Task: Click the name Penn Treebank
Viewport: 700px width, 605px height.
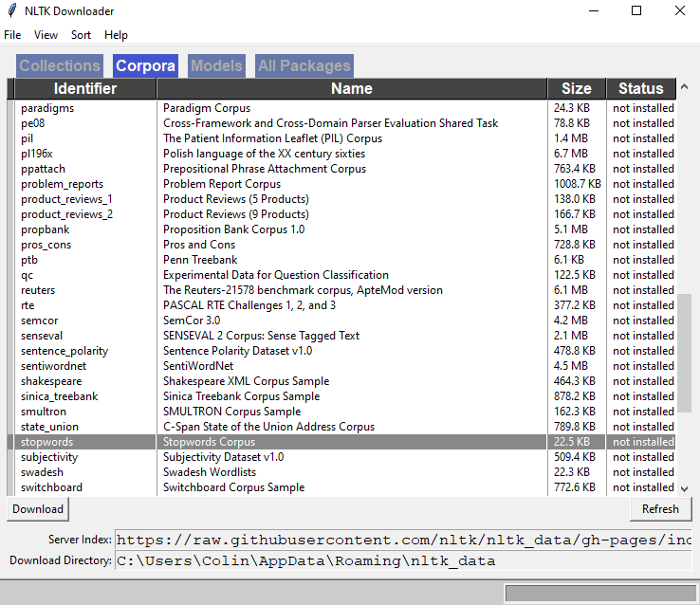Action: tap(200, 260)
